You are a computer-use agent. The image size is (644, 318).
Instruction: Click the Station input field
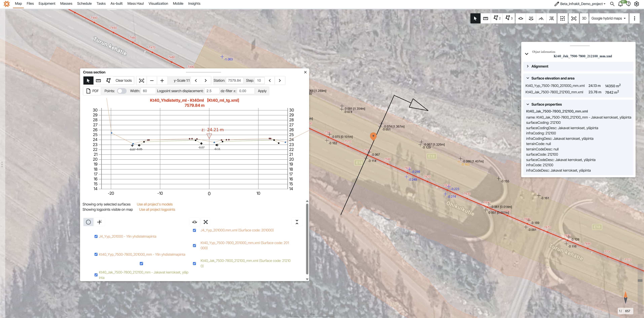click(234, 80)
